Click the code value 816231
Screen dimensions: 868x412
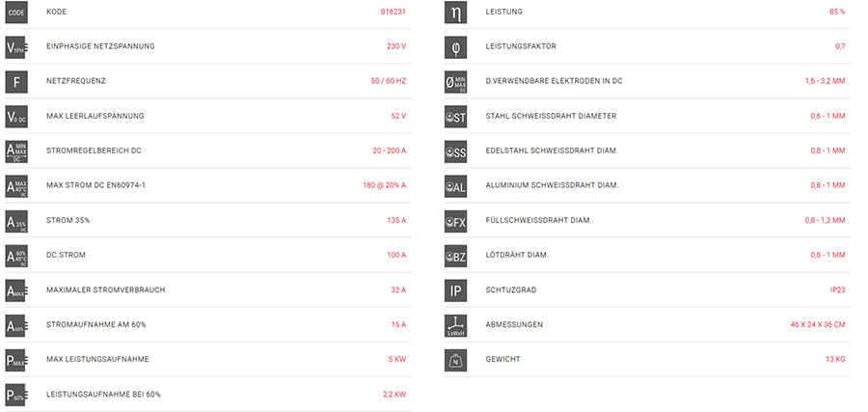pyautogui.click(x=393, y=13)
